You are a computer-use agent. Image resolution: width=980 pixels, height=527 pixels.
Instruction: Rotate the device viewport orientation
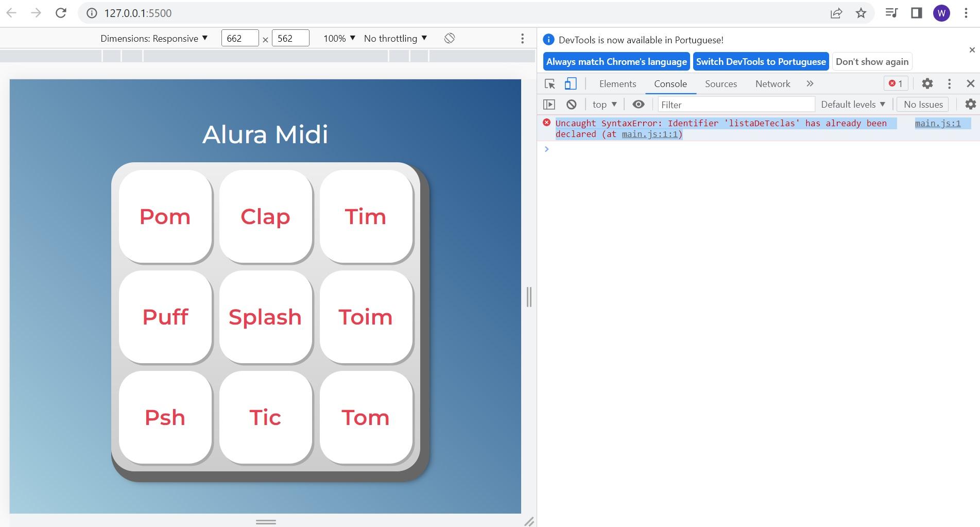(x=450, y=38)
